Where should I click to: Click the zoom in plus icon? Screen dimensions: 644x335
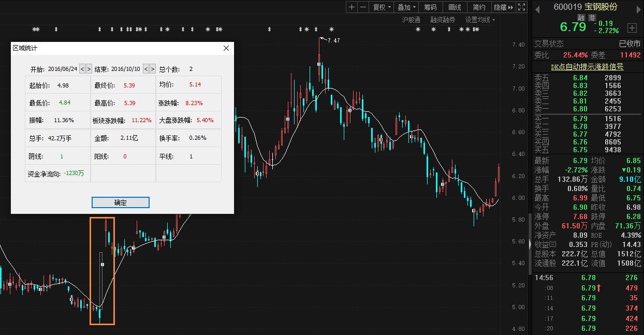pos(352,7)
